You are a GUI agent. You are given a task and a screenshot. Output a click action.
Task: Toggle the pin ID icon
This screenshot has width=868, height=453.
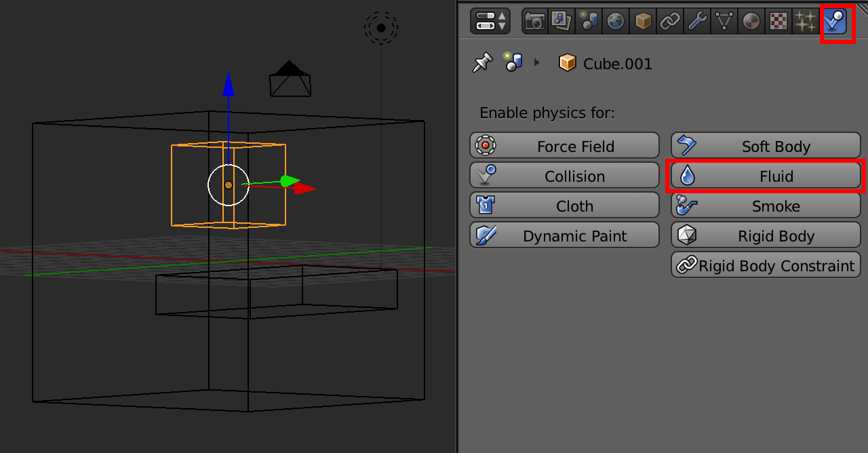tap(482, 63)
